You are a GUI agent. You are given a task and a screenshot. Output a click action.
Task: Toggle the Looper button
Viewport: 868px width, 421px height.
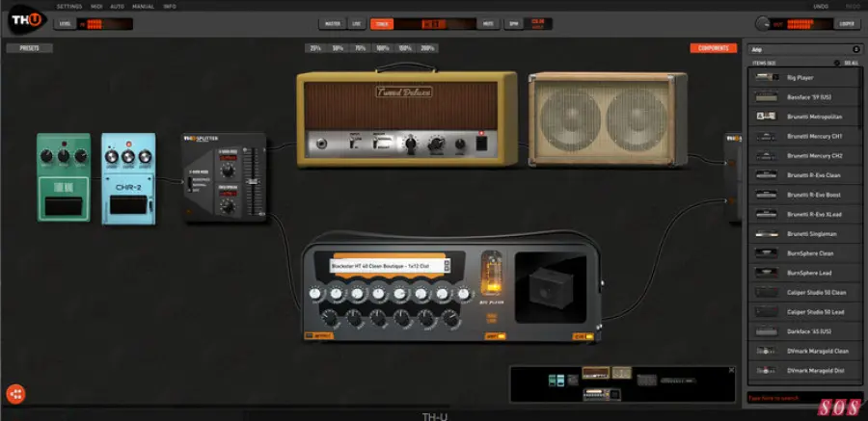point(846,24)
